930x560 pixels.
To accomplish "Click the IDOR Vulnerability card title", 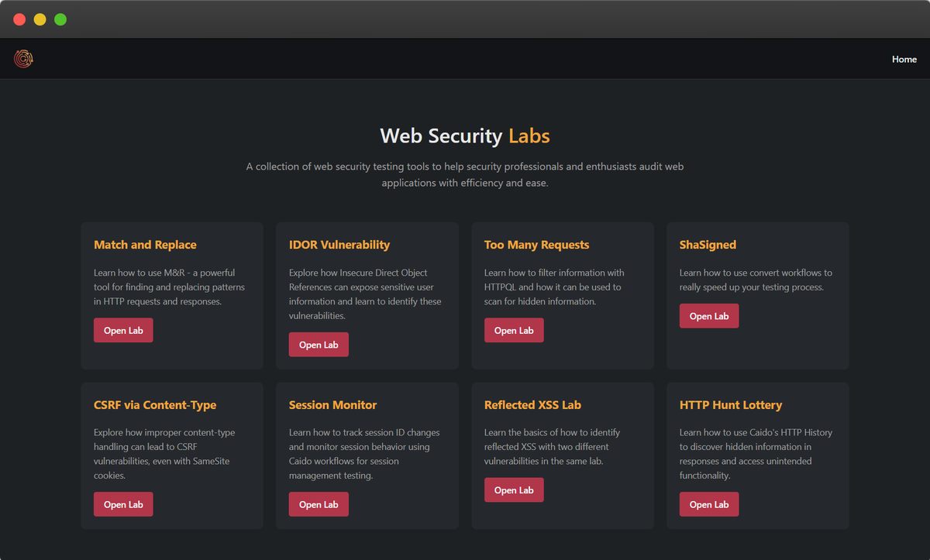I will point(339,245).
